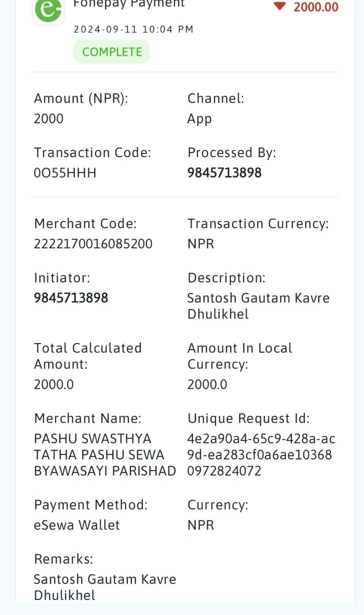Tap the Amount In Local Currency value

tap(207, 385)
